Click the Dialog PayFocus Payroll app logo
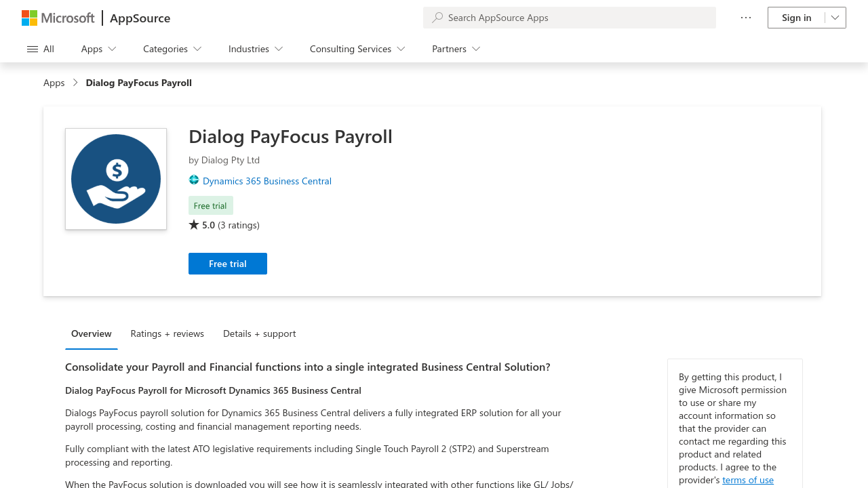The height and width of the screenshot is (488, 868). pos(116,179)
